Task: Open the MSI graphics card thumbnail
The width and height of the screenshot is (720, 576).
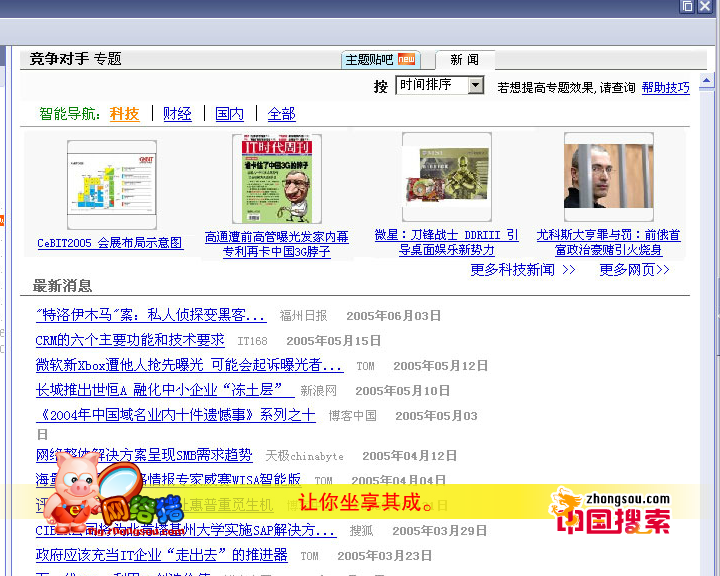Action: pos(447,177)
